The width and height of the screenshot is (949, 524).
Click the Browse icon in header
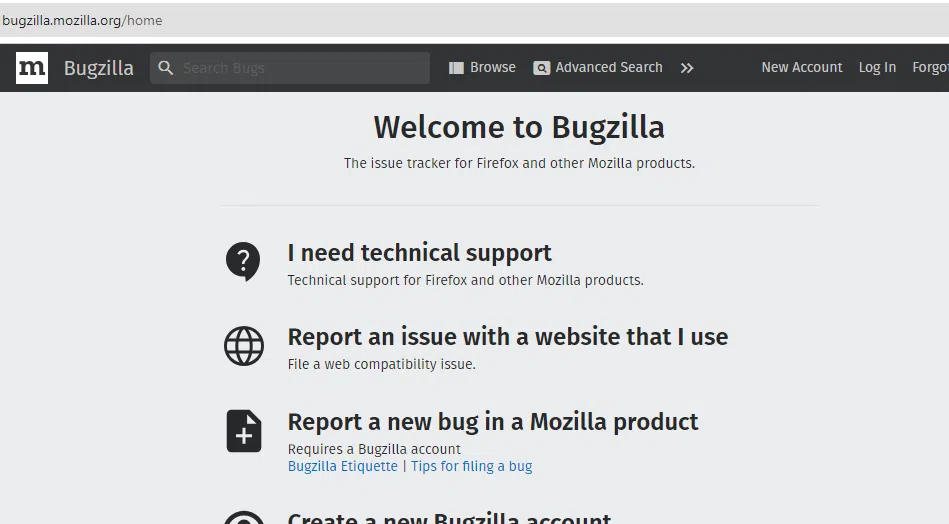click(456, 68)
